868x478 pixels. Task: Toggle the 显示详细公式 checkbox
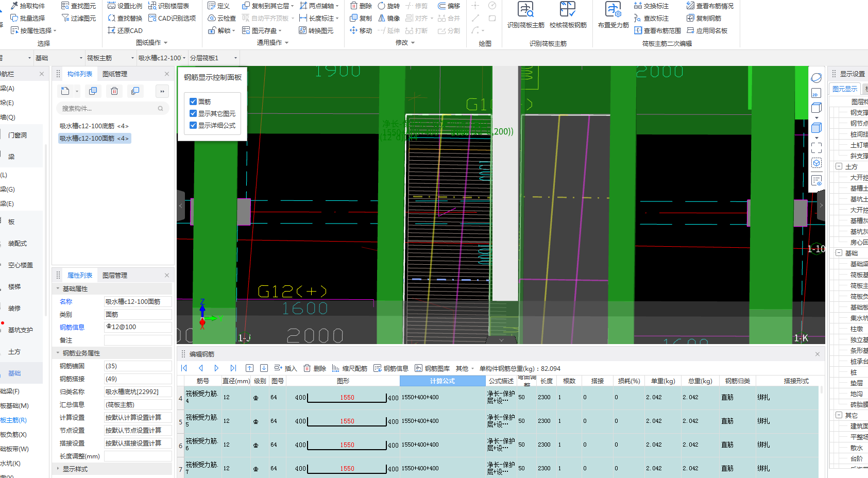(x=193, y=125)
